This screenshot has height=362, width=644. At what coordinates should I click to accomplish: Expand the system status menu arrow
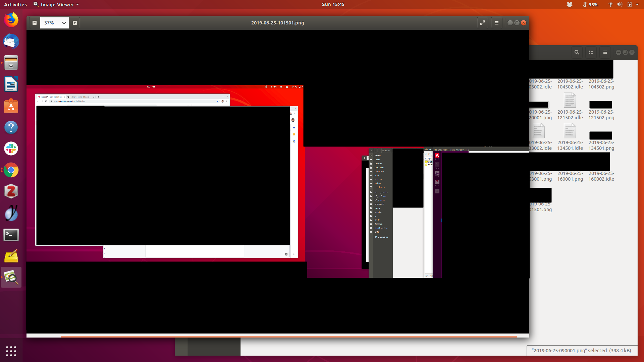pyautogui.click(x=637, y=4)
